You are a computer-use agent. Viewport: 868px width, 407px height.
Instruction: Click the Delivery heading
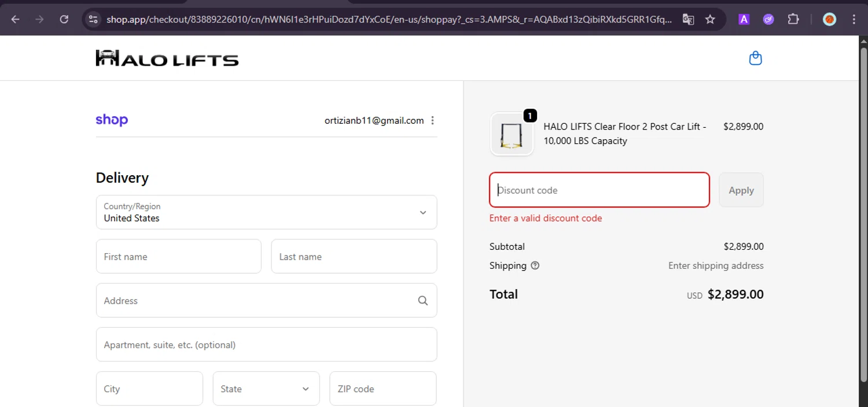coord(122,178)
